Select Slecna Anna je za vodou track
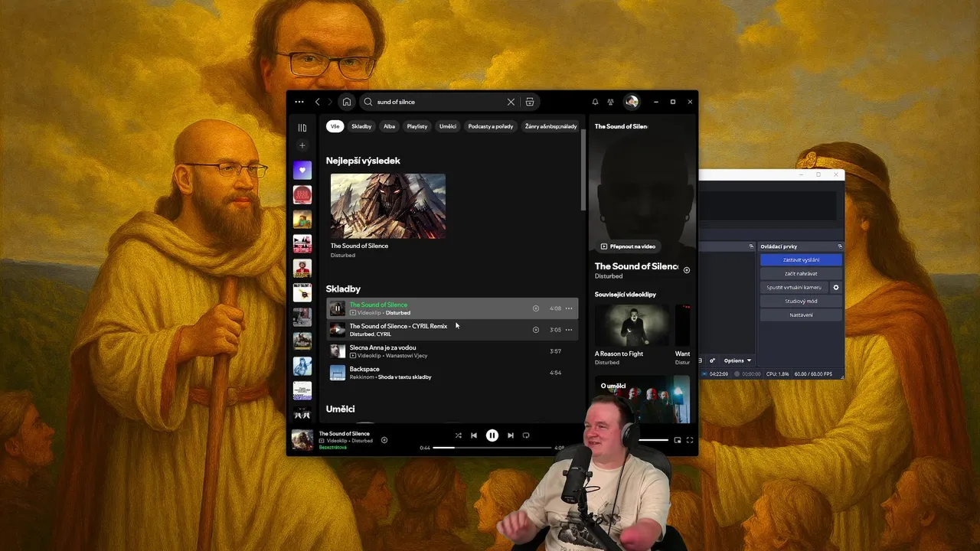This screenshot has height=551, width=980. [452, 351]
